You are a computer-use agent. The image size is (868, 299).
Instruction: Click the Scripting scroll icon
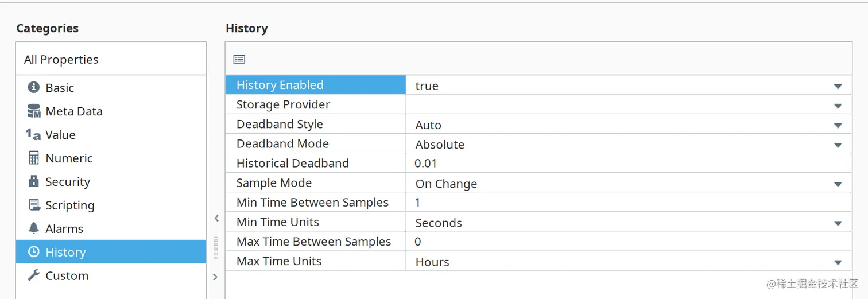[34, 205]
